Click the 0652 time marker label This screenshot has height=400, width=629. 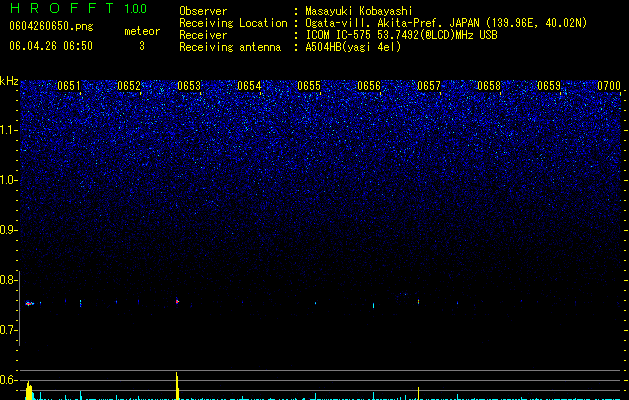click(x=129, y=86)
